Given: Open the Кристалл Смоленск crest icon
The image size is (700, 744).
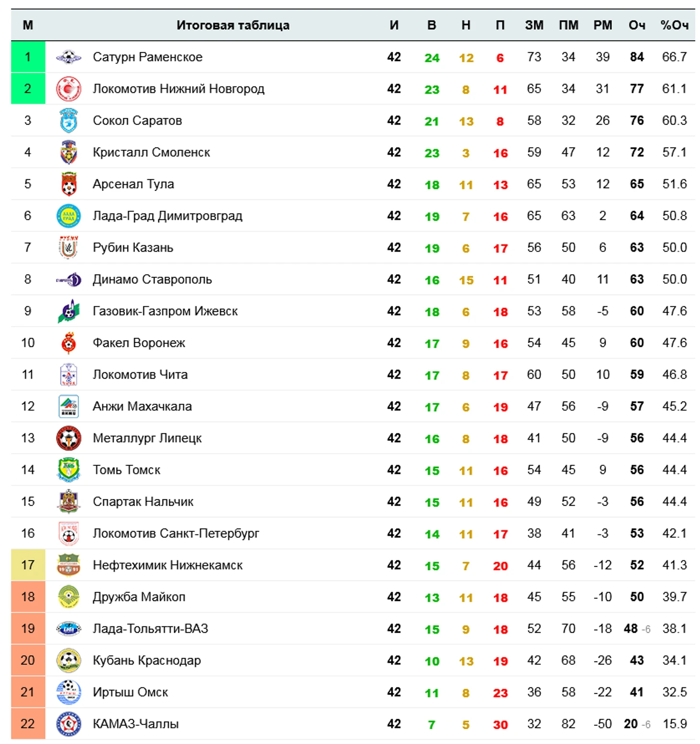Looking at the screenshot, I should 69,152.
